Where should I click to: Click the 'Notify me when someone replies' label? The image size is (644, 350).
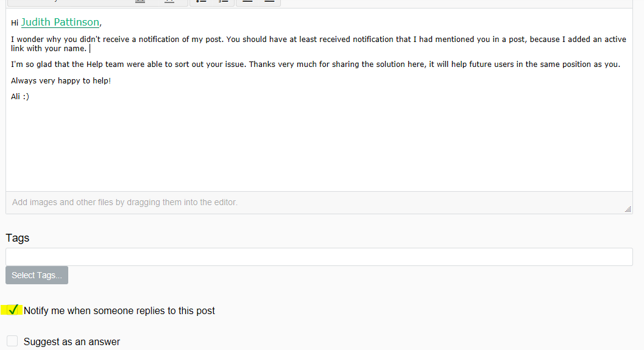point(119,310)
